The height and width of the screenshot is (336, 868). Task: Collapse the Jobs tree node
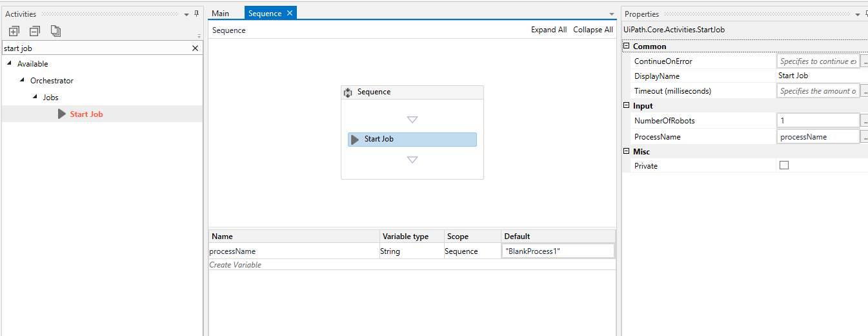point(35,97)
